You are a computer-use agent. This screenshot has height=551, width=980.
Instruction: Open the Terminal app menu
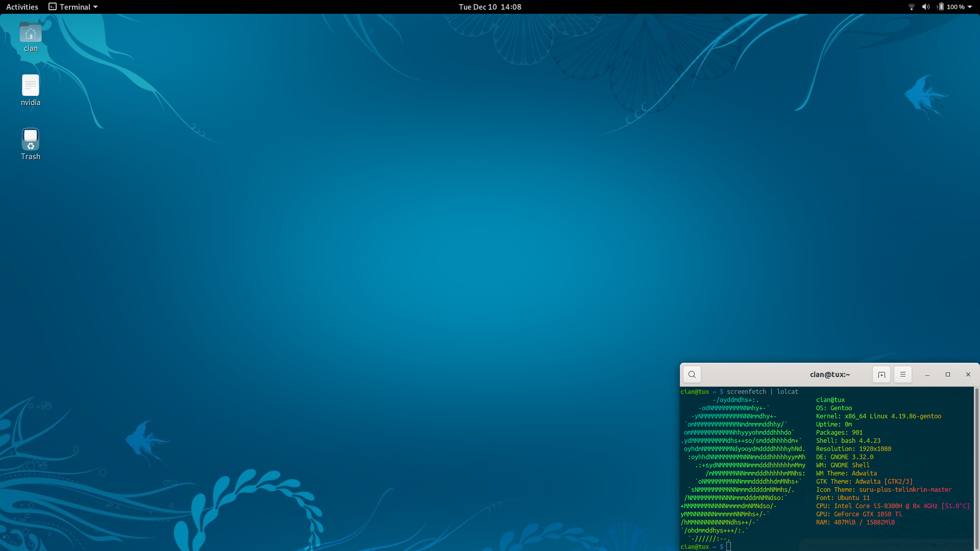(73, 7)
